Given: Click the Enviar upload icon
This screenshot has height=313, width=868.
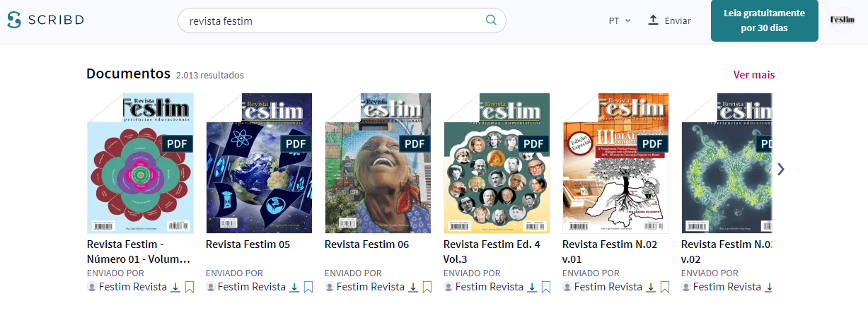Looking at the screenshot, I should click(653, 20).
